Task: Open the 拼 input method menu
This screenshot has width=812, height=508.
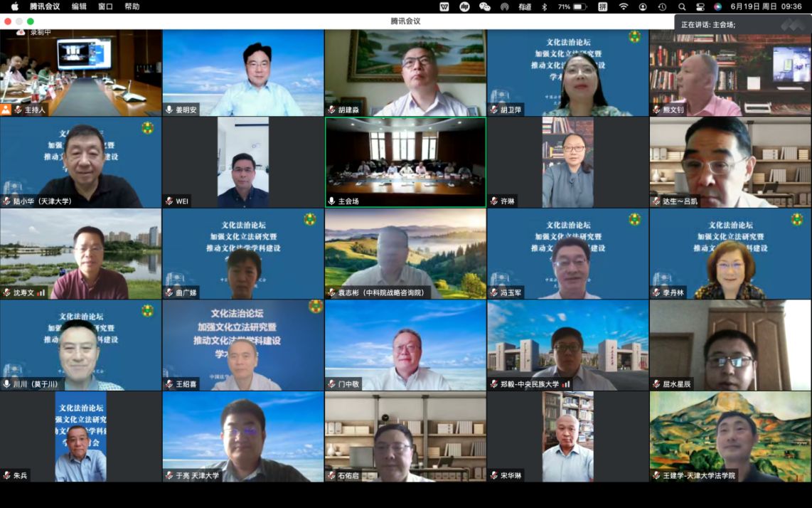Action: (603, 6)
